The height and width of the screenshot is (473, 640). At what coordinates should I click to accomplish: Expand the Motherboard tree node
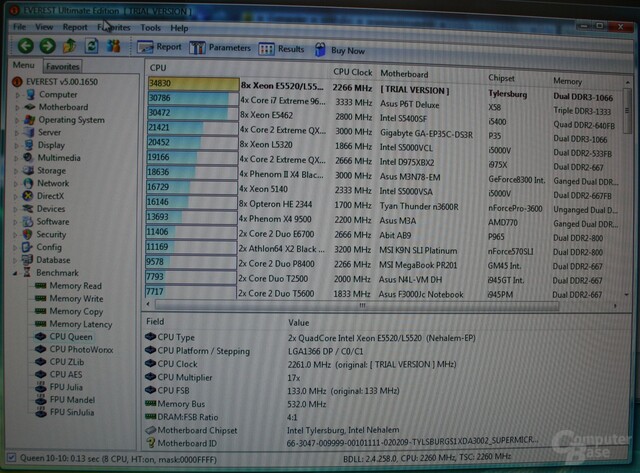(18, 108)
